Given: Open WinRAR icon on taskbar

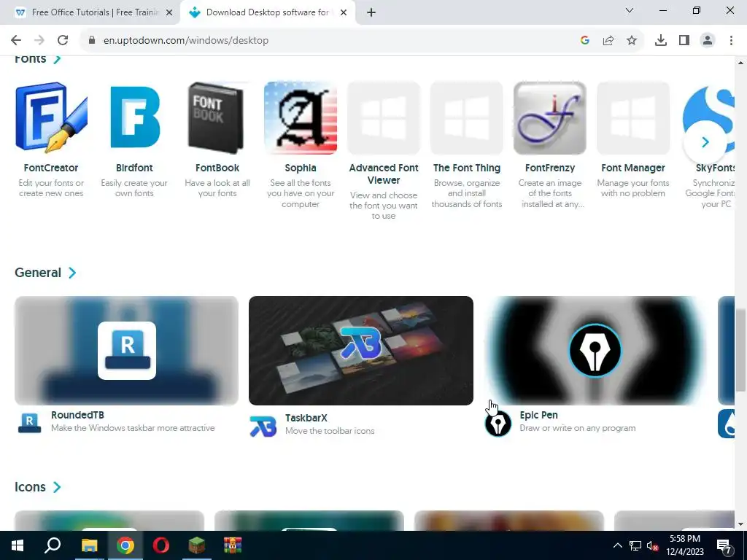Looking at the screenshot, I should click(x=233, y=545).
